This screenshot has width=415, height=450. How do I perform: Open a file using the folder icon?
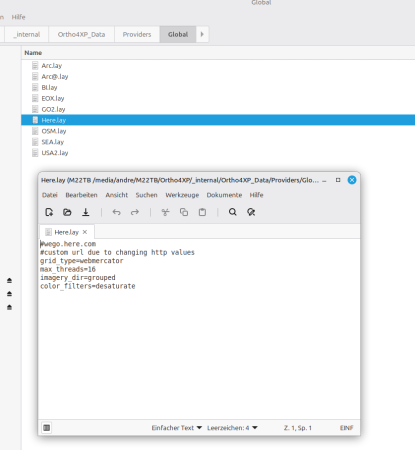[67, 212]
